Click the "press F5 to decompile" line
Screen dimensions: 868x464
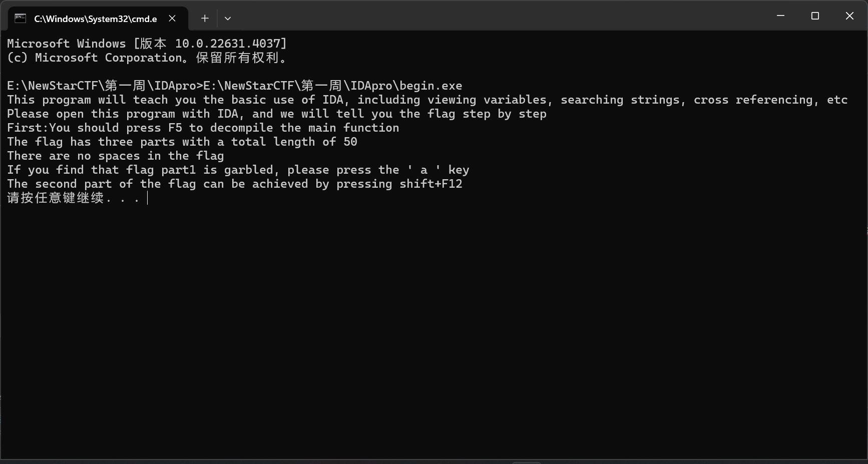click(203, 128)
